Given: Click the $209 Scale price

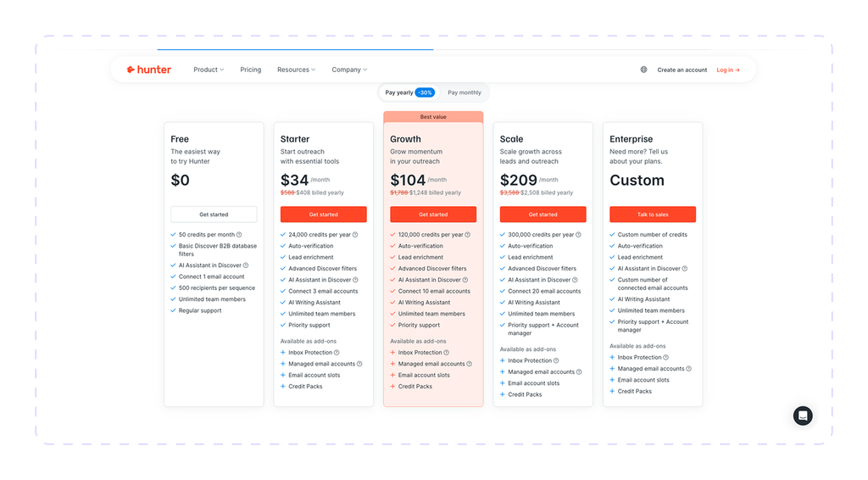Looking at the screenshot, I should pyautogui.click(x=519, y=181).
